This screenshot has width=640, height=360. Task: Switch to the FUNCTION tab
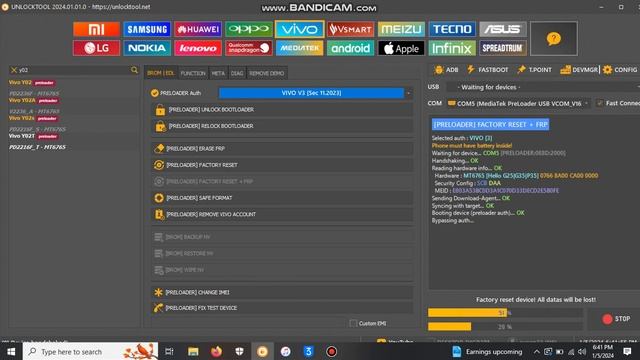(x=193, y=73)
